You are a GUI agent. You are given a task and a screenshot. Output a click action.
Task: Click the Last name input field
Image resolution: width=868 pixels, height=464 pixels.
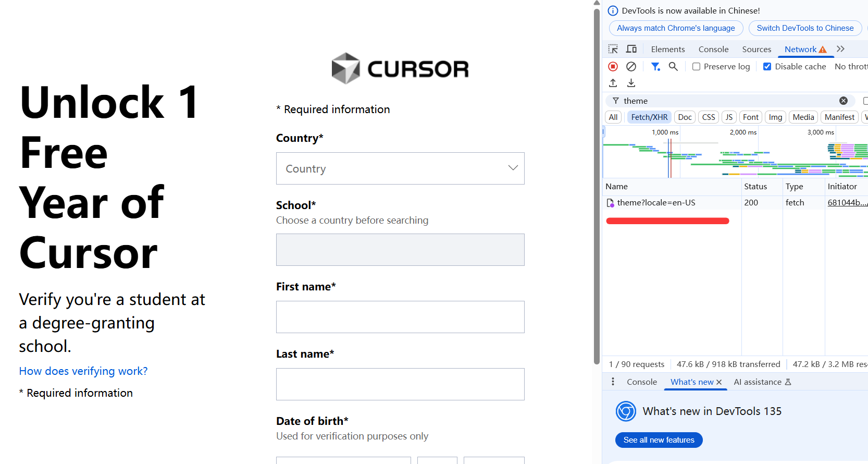[400, 384]
